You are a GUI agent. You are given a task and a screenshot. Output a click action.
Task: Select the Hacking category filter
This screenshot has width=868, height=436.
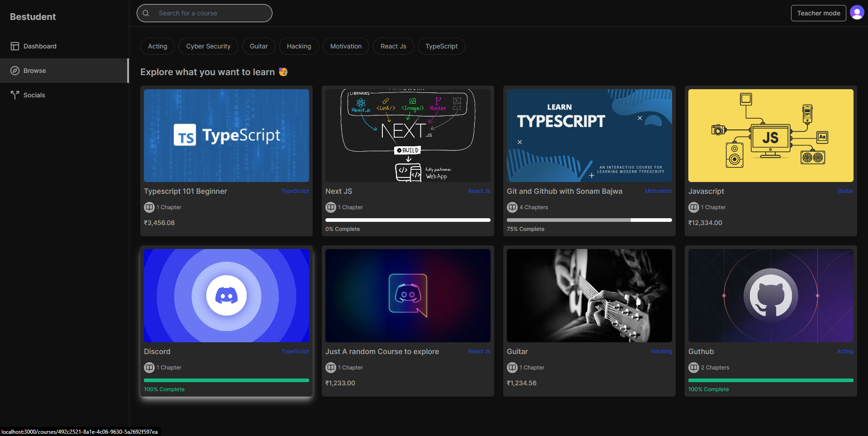299,46
